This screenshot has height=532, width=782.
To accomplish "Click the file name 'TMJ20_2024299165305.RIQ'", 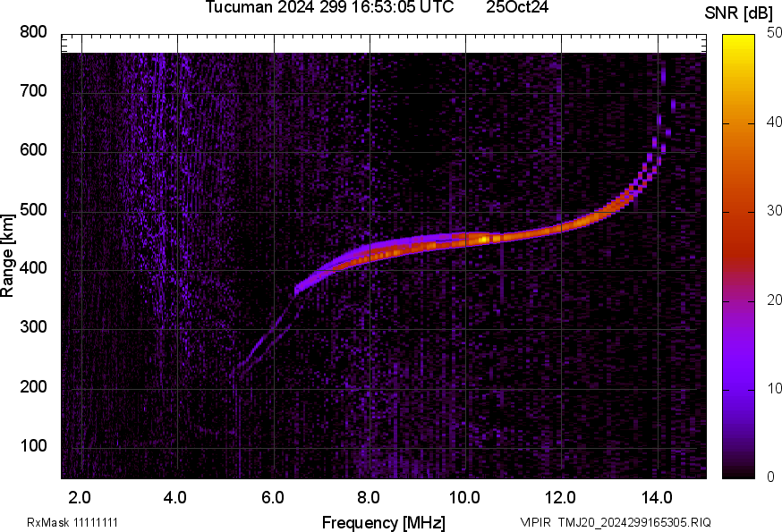I will coord(634,522).
